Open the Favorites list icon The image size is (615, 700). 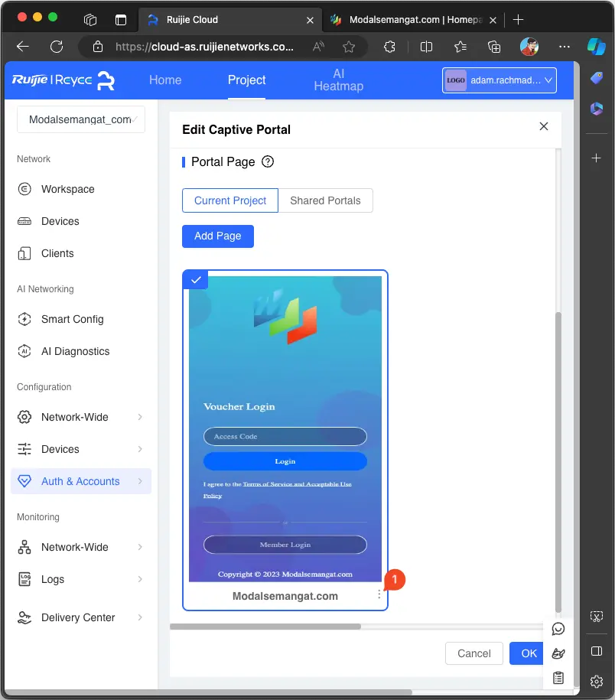pos(460,47)
